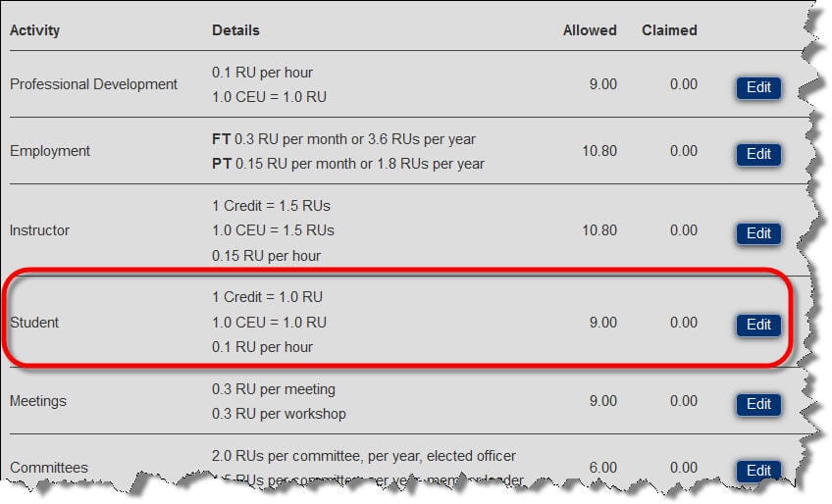Click "0.3 RU per workshop" detail text
The image size is (832, 504).
click(279, 414)
